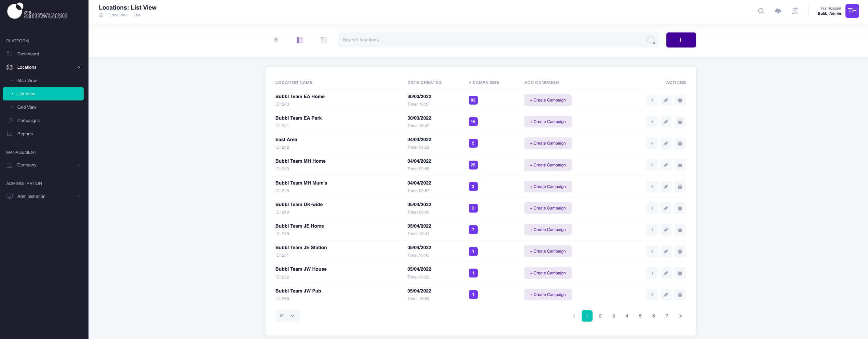This screenshot has width=868, height=339.
Task: Open the header search icon
Action: pos(761,11)
